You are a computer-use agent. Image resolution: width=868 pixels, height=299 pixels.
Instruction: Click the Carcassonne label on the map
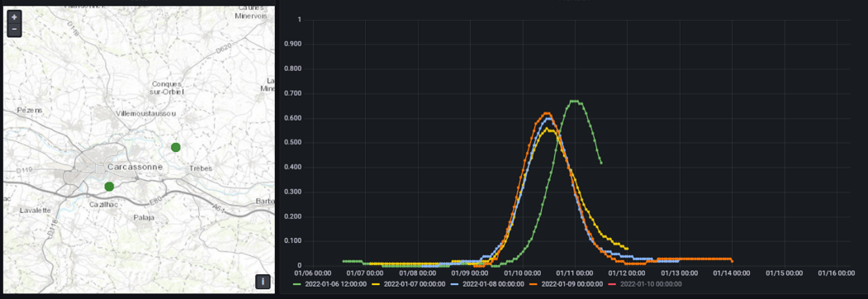click(135, 167)
